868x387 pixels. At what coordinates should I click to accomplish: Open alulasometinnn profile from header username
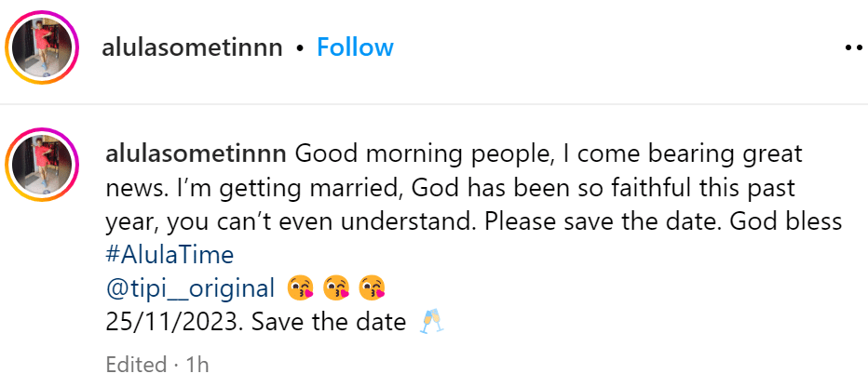pyautogui.click(x=192, y=47)
